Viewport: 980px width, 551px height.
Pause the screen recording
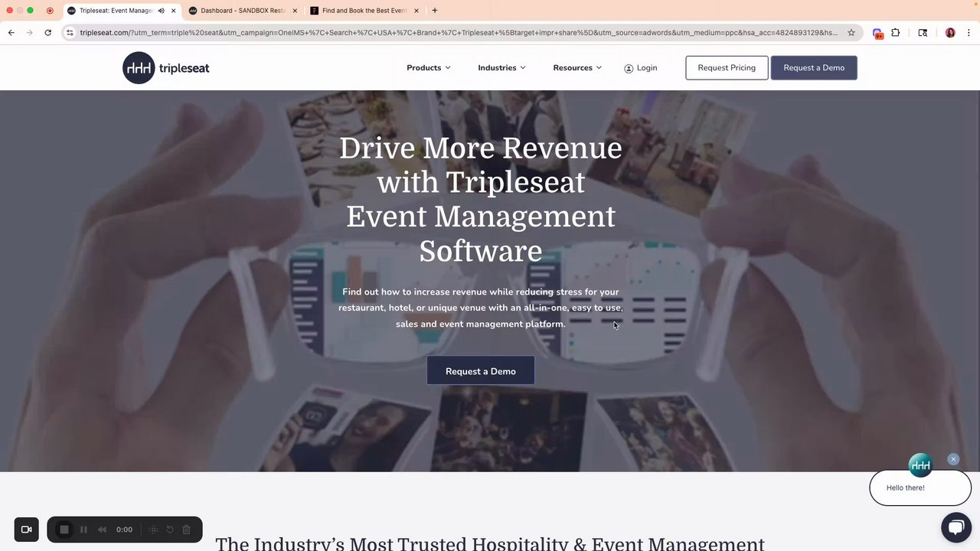(x=84, y=530)
